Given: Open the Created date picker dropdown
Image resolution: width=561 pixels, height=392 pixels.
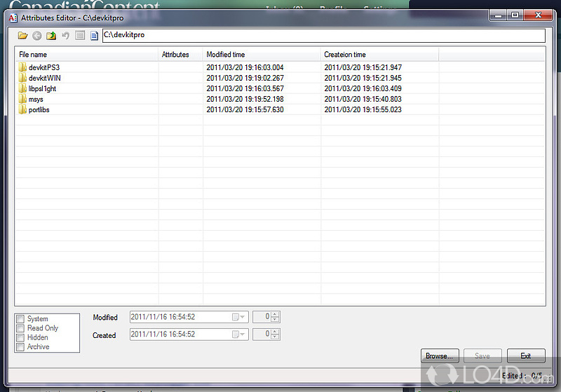Looking at the screenshot, I should [x=238, y=334].
